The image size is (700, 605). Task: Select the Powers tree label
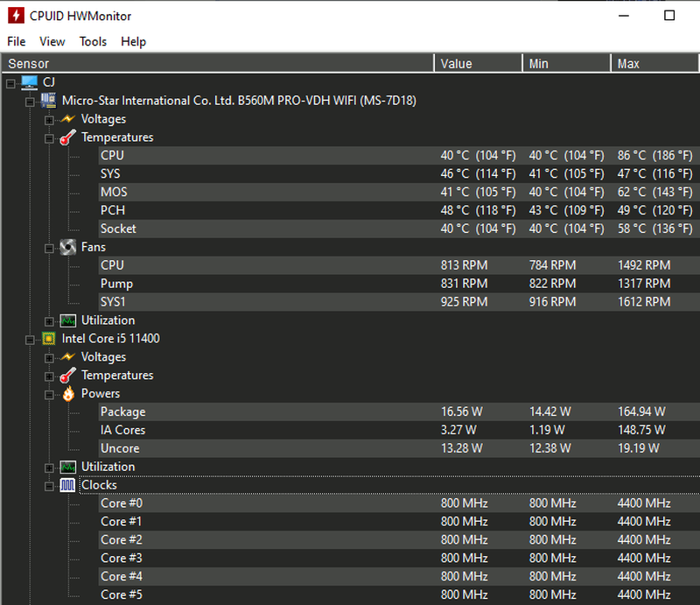(x=101, y=394)
